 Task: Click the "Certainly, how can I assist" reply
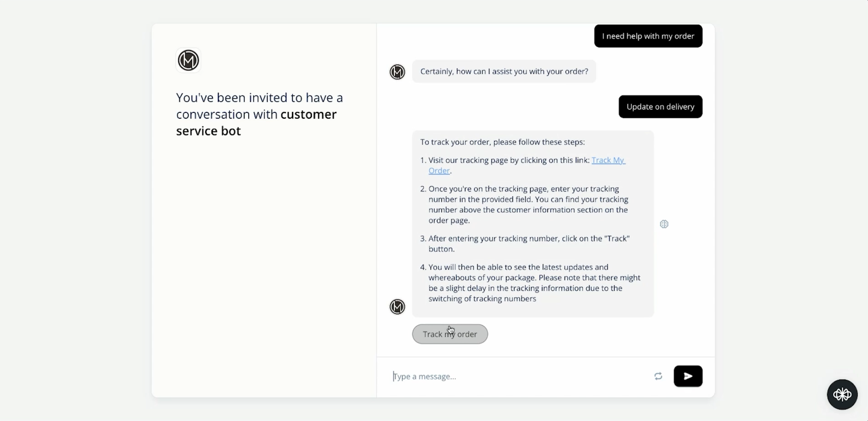click(x=504, y=71)
